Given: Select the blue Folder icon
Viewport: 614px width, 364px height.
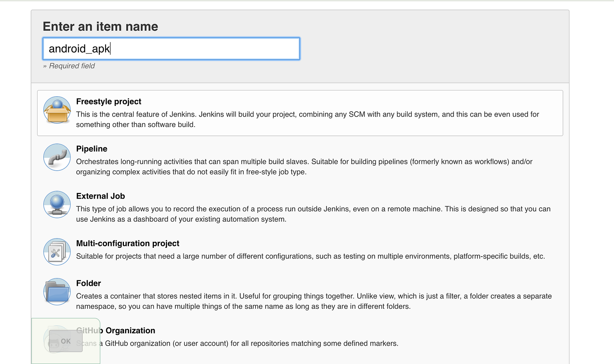Looking at the screenshot, I should click(x=57, y=292).
